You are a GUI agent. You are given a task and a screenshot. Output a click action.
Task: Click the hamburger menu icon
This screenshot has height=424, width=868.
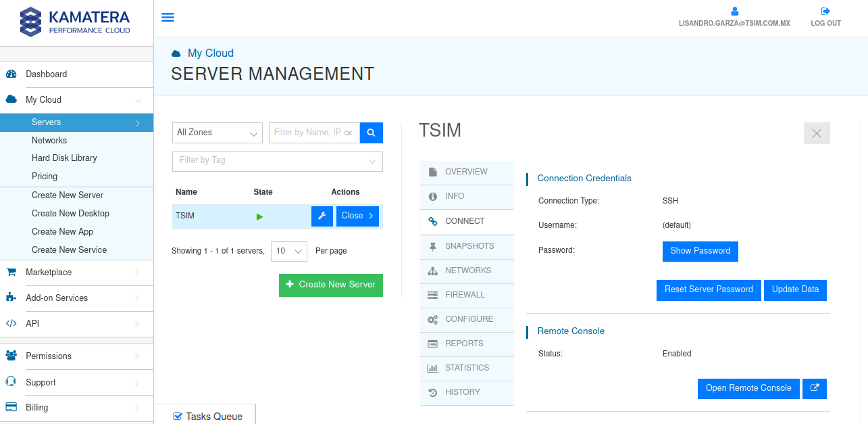coord(168,18)
